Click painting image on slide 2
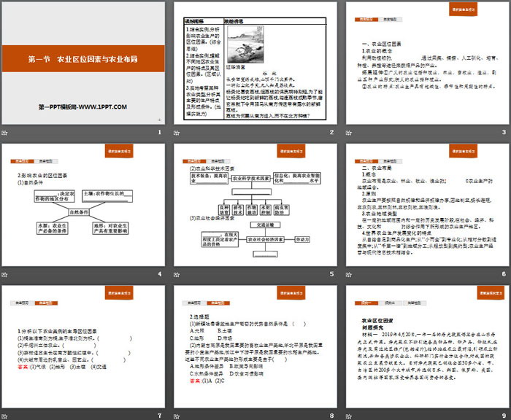 coord(245,44)
